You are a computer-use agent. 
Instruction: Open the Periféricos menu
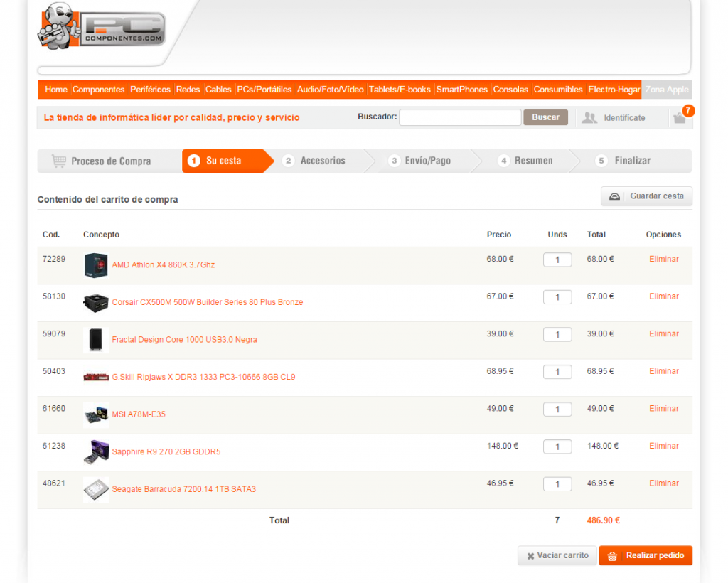[x=151, y=90]
